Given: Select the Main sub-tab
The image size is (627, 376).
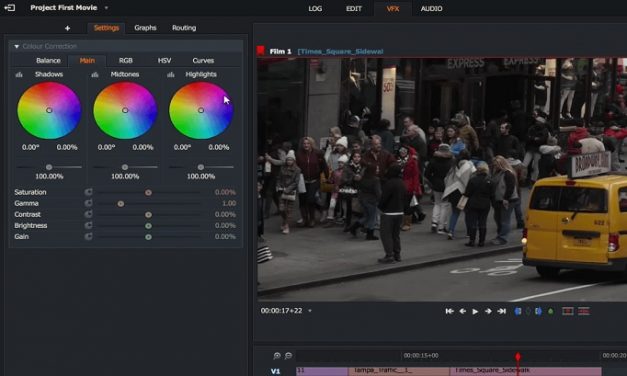Looking at the screenshot, I should click(87, 60).
